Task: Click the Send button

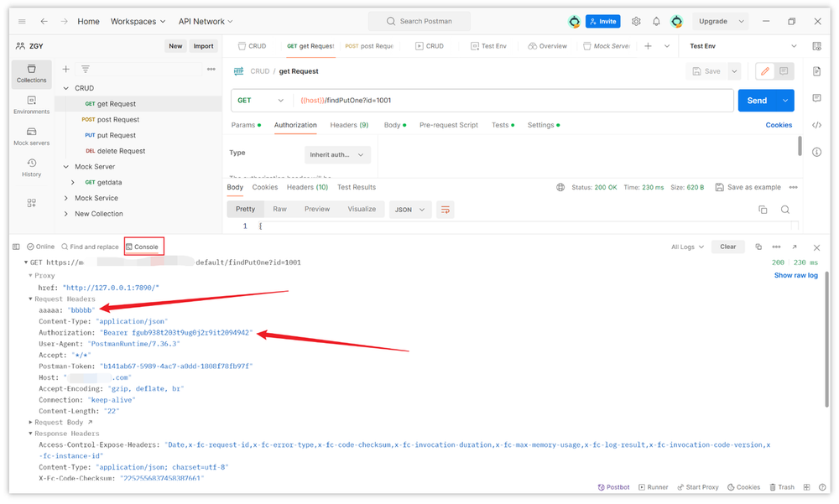Action: 757,101
